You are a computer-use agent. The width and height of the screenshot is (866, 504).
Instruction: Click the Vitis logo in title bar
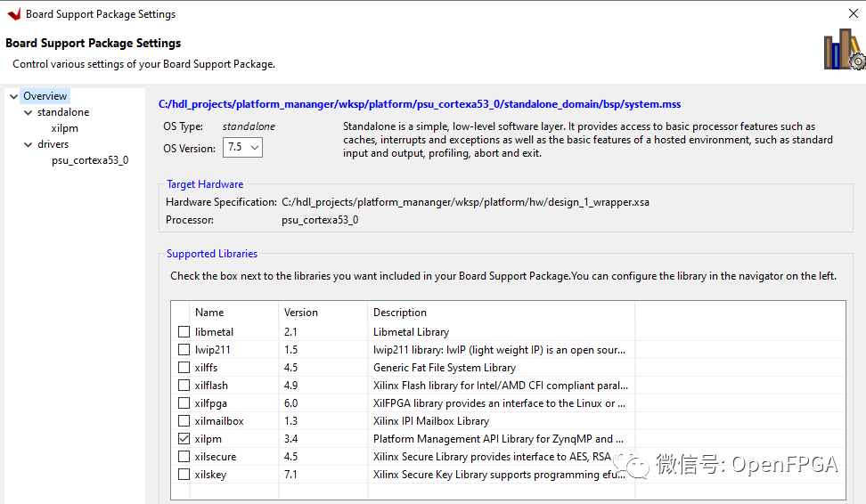point(13,13)
